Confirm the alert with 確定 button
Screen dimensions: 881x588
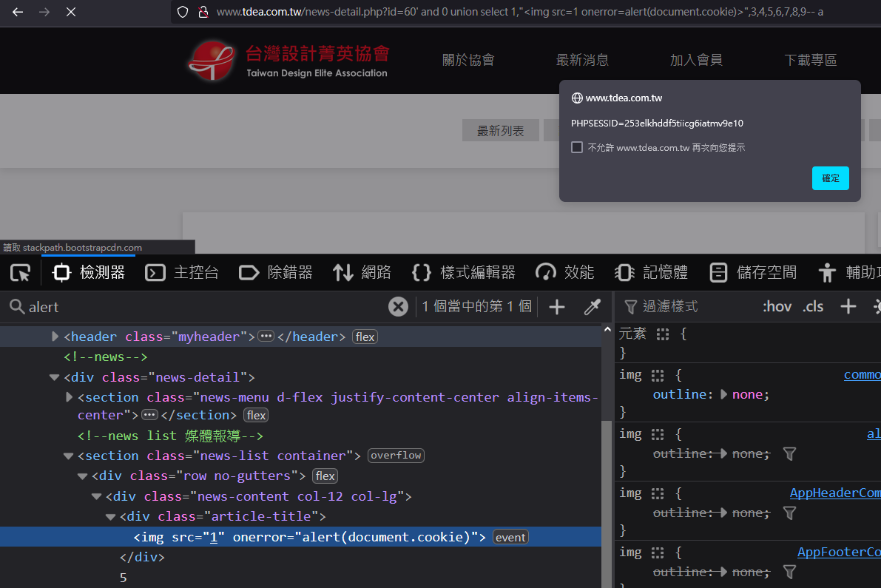point(831,178)
